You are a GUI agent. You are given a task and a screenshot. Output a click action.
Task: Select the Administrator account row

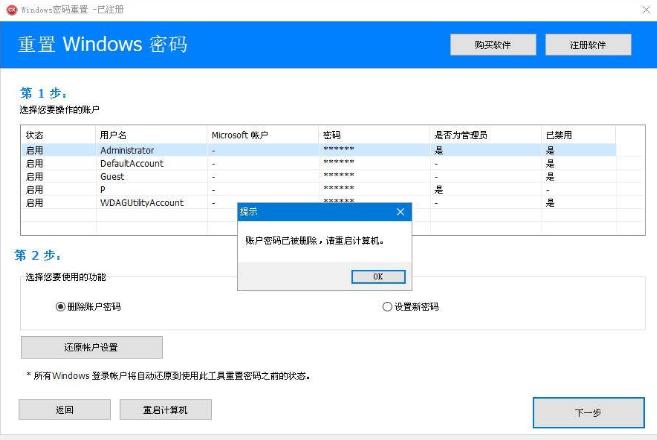pos(318,150)
